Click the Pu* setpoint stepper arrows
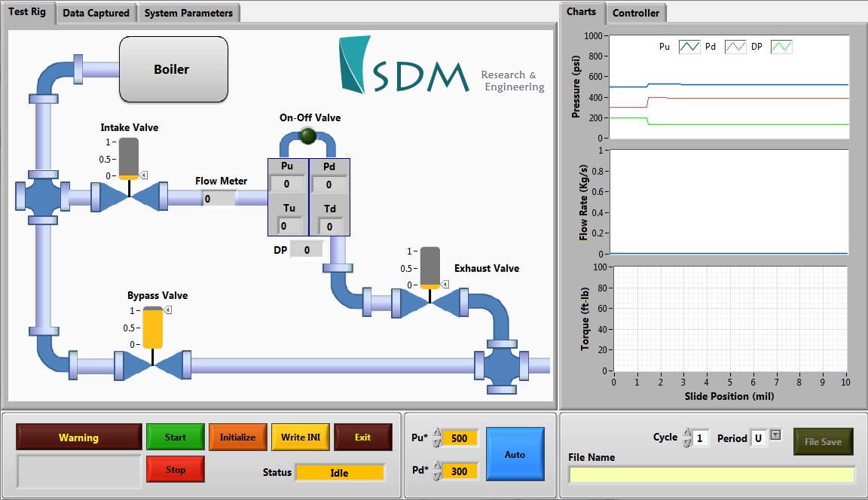 436,438
